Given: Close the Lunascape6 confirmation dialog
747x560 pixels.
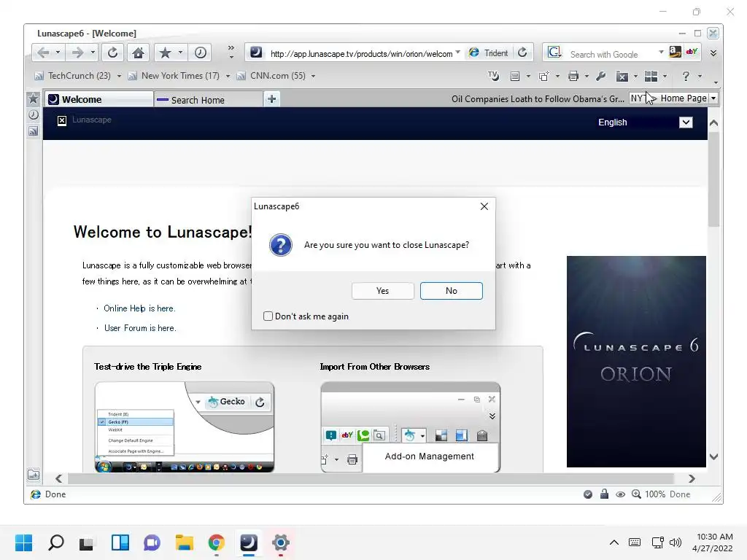Looking at the screenshot, I should (x=484, y=206).
